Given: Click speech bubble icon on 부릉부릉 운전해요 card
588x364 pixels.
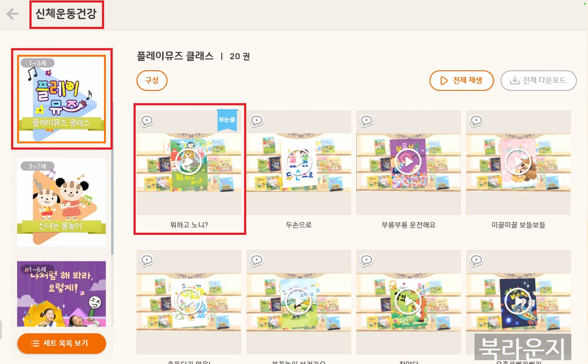Looking at the screenshot, I should 367,121.
